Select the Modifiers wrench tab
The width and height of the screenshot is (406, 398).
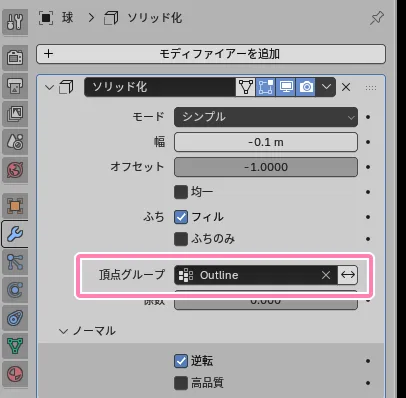tap(15, 234)
